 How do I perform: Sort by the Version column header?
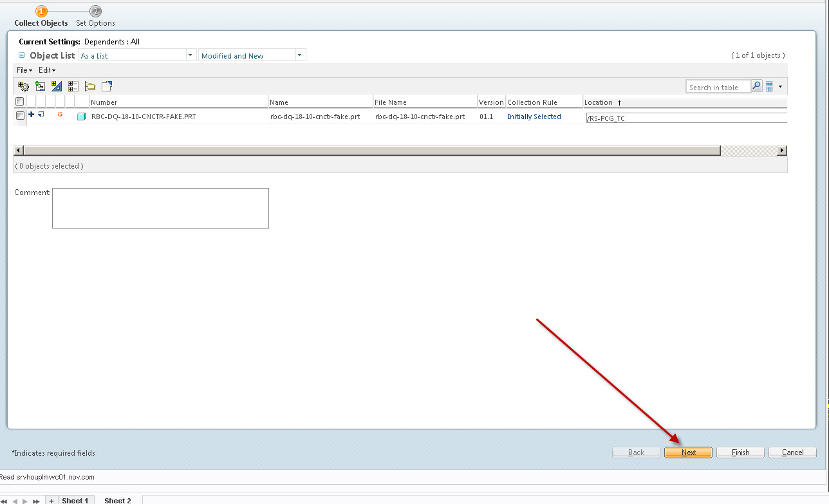pos(491,102)
